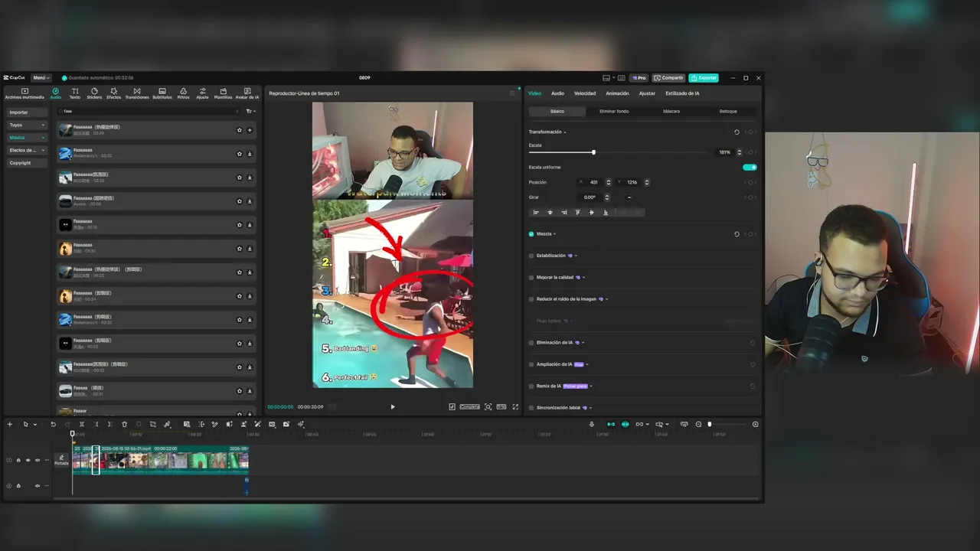The width and height of the screenshot is (980, 551).
Task: Select the Retoque sub-tab
Action: (x=728, y=112)
